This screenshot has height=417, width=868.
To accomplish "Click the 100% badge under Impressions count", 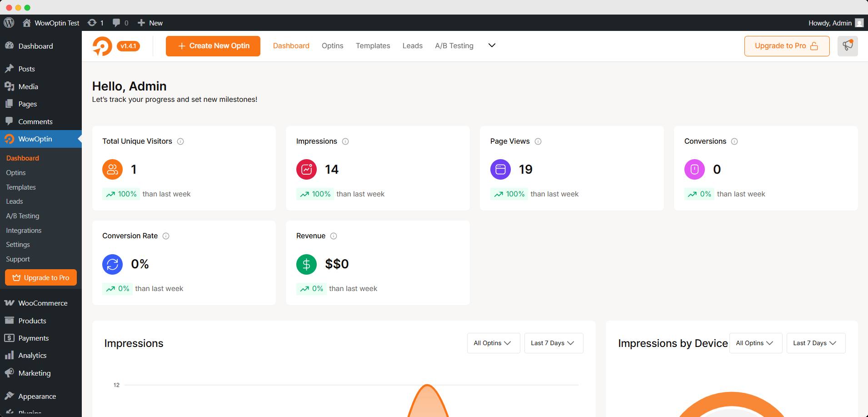I will pos(315,194).
